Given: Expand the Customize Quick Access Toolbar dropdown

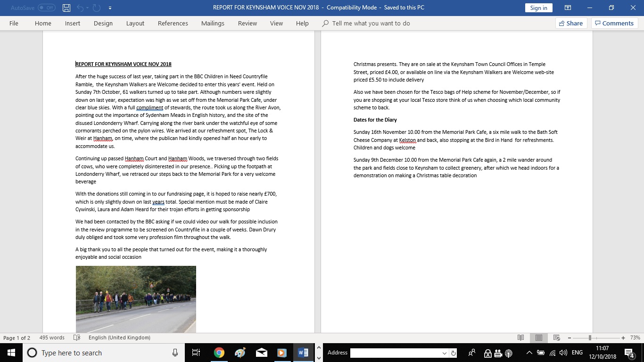Looking at the screenshot, I should pos(110,8).
